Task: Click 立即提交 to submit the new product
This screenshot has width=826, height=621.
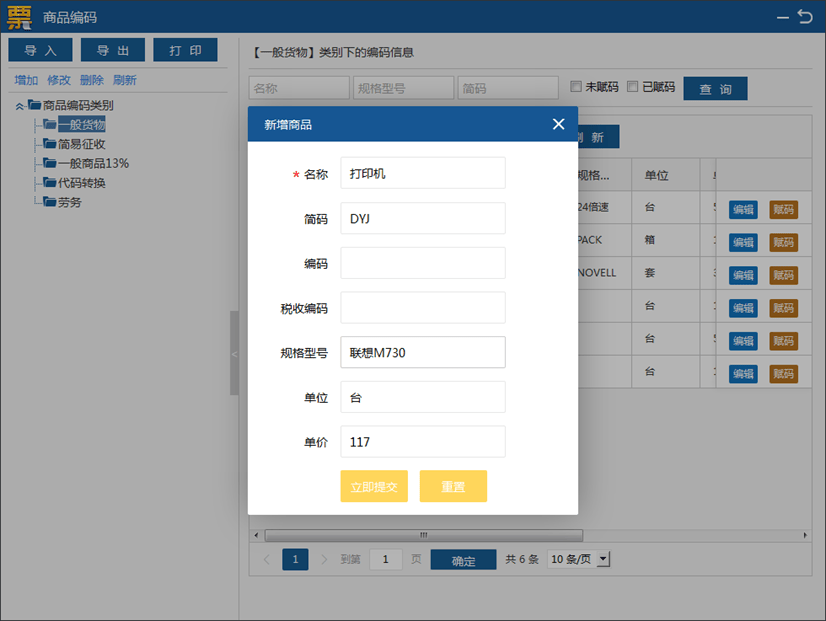Action: point(373,486)
